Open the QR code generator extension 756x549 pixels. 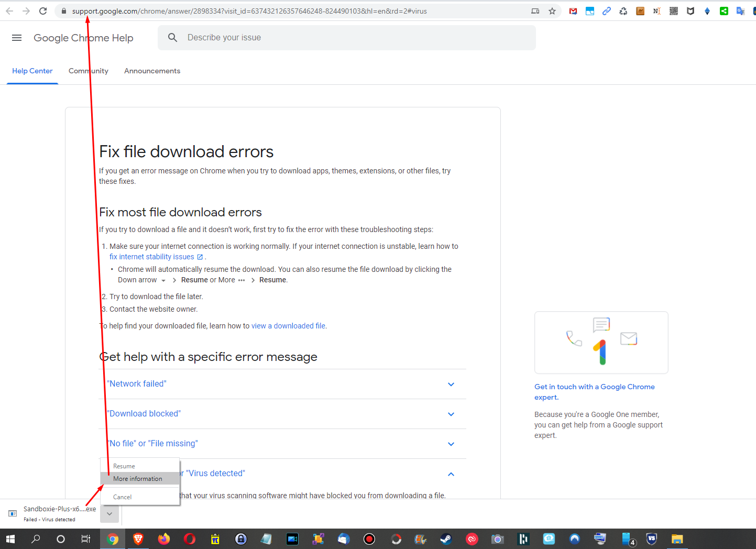tap(673, 10)
